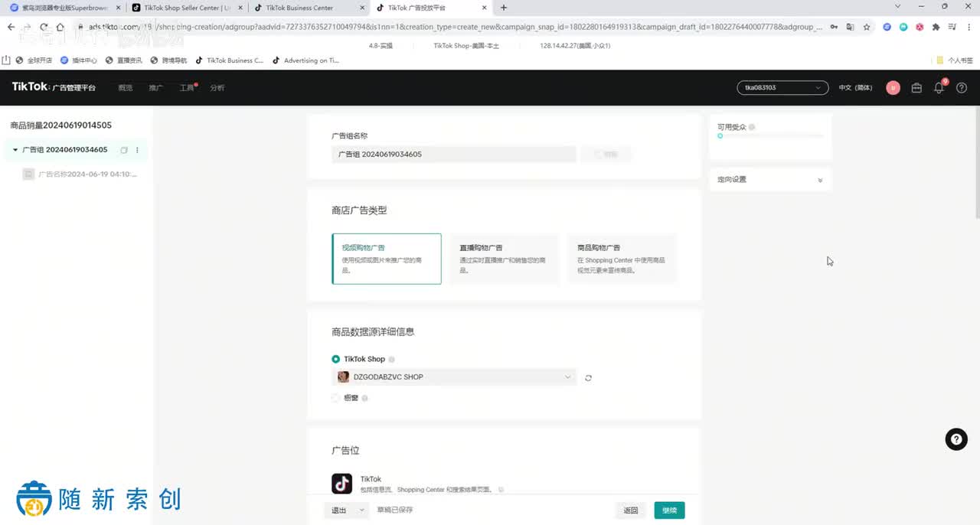The width and height of the screenshot is (980, 525).
Task: Open the Campaign menu 推广
Action: tap(155, 88)
